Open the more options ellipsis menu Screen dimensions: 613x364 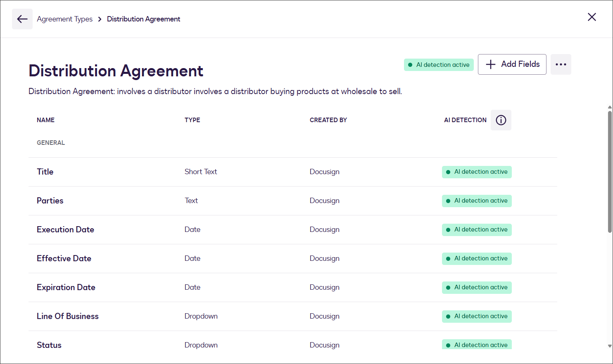click(561, 64)
